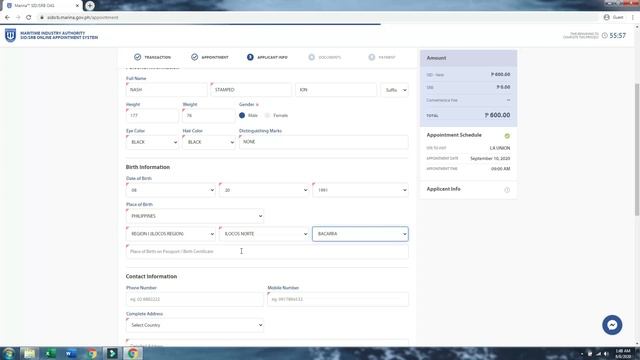Click the browser forward arrow
This screenshot has height=360, width=640.
pos(18,17)
